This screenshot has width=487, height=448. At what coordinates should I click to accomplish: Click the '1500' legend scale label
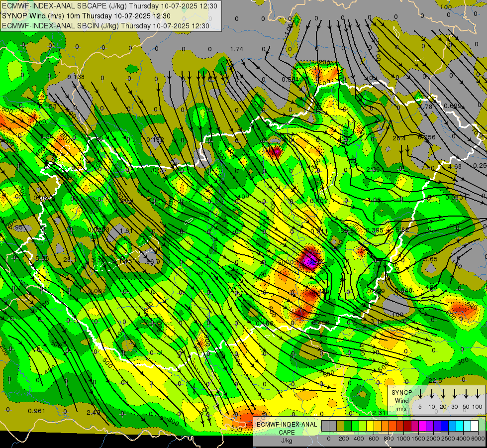(418, 439)
